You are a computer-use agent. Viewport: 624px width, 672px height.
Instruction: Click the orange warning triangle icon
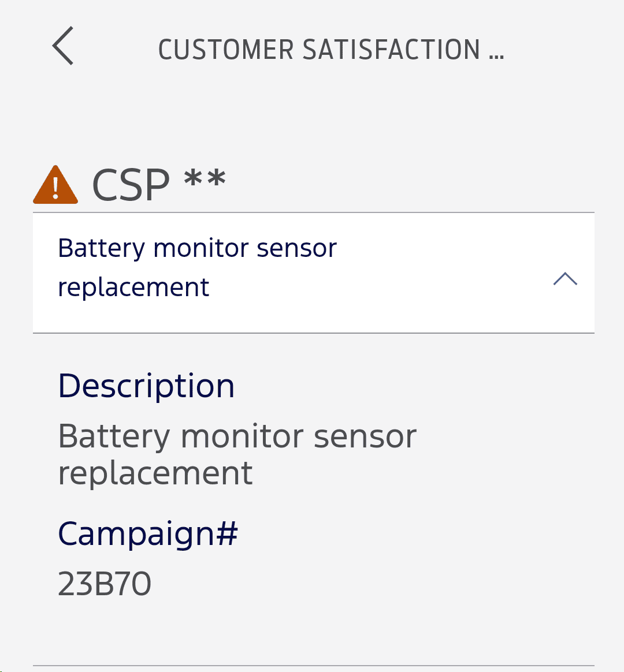[55, 186]
